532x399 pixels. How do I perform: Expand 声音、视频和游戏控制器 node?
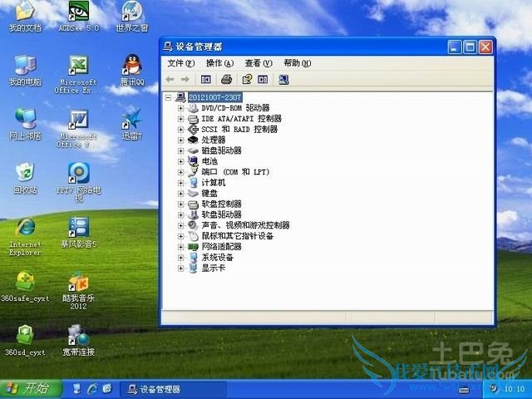pyautogui.click(x=180, y=225)
